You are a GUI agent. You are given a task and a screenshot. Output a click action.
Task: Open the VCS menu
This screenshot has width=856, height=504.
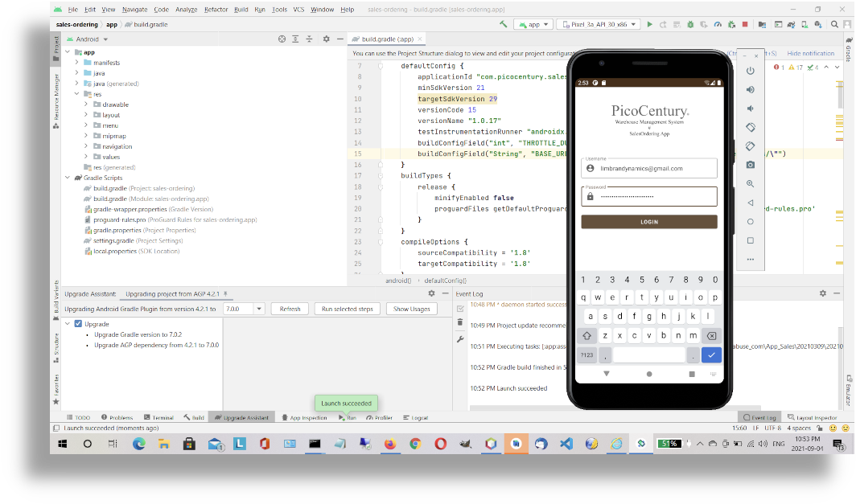298,10
